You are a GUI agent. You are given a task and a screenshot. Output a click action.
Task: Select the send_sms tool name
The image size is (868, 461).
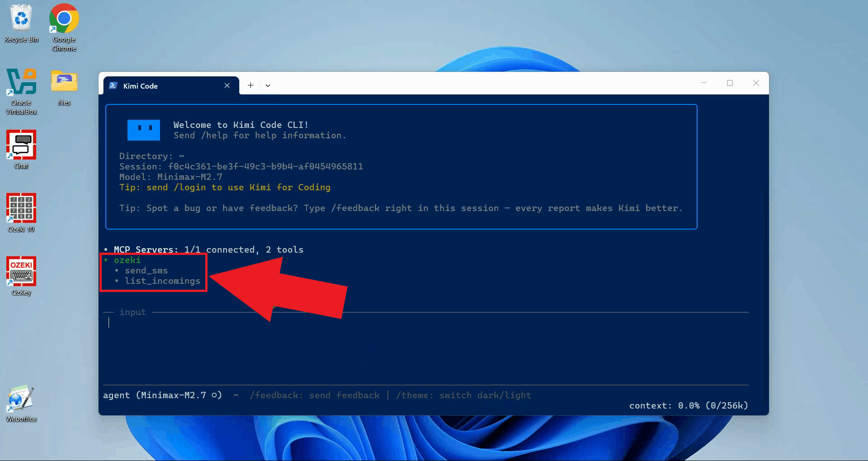(x=146, y=270)
